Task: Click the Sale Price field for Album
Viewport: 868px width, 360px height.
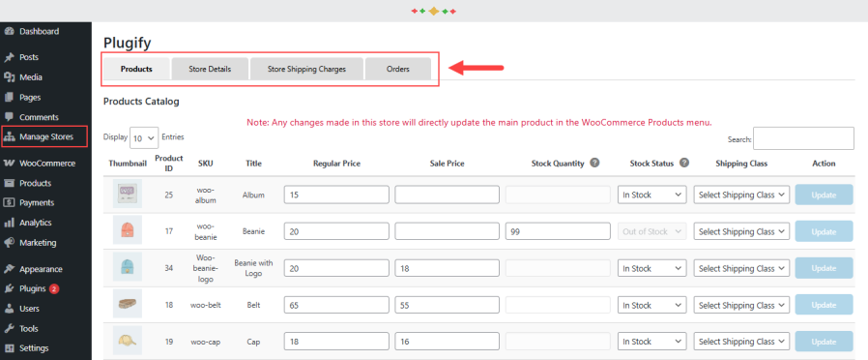Action: tap(448, 195)
